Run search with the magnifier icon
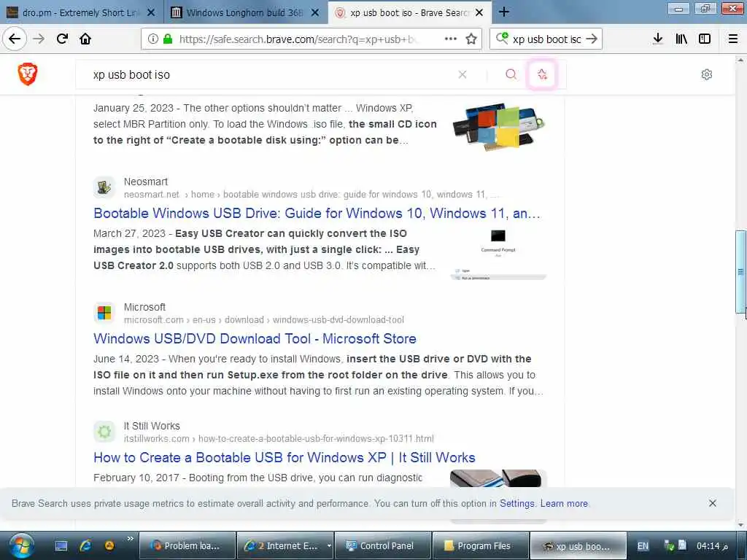This screenshot has width=747, height=560. [511, 74]
